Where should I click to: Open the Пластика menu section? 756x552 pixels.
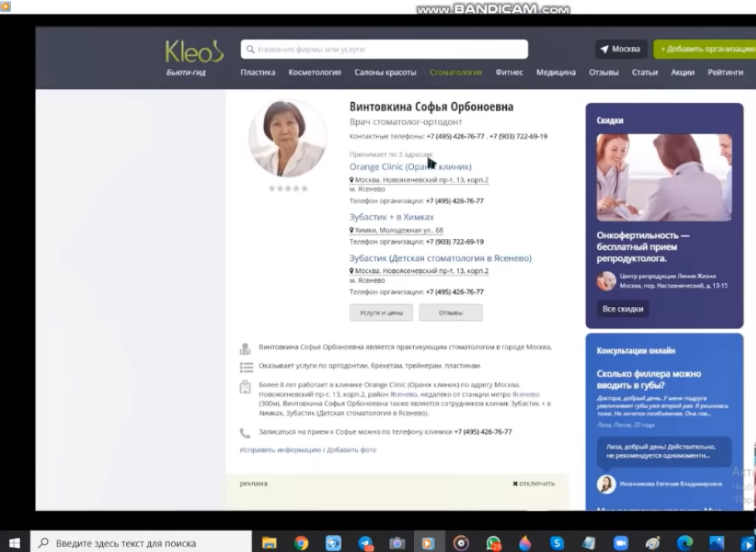point(258,72)
